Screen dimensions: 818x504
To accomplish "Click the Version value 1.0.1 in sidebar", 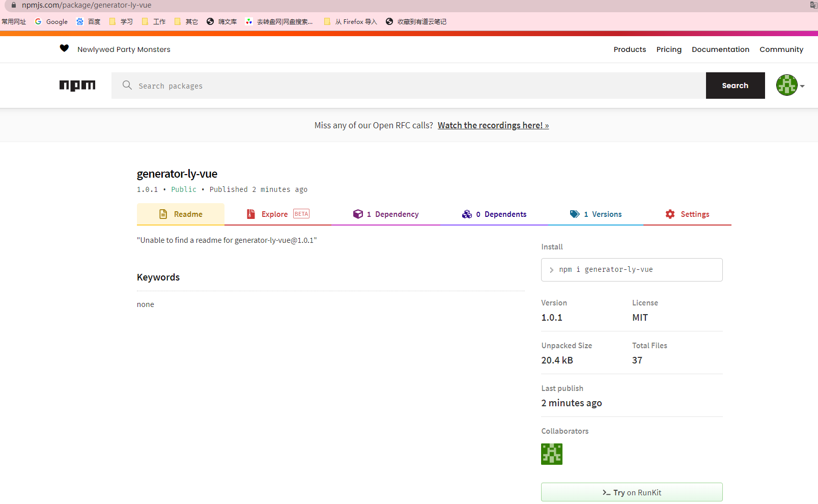I will (x=552, y=318).
